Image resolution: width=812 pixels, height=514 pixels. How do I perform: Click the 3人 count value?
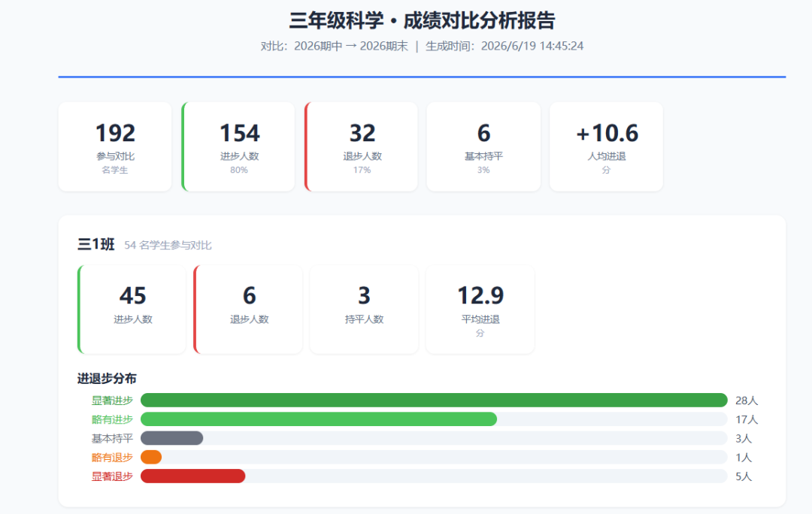pyautogui.click(x=744, y=439)
